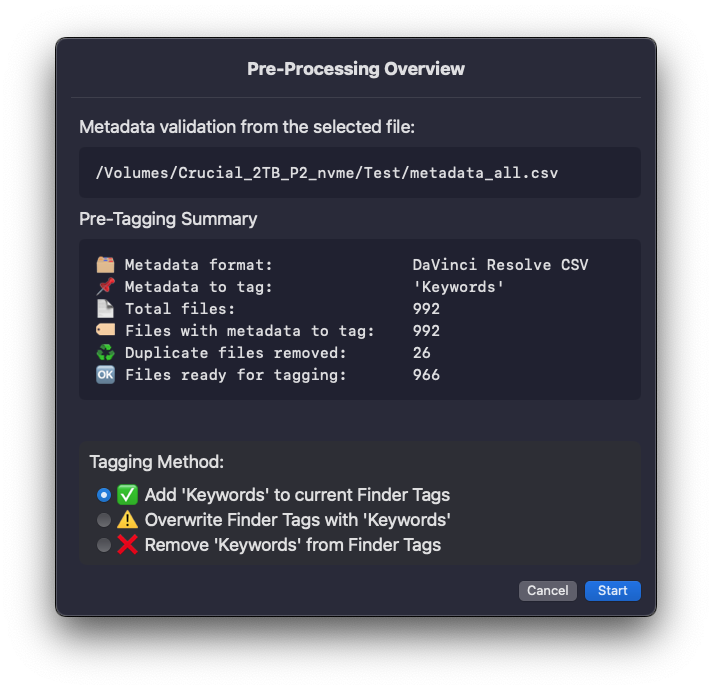712x690 pixels.
Task: Click the recycle icon for Duplicate files removed
Action: point(105,353)
